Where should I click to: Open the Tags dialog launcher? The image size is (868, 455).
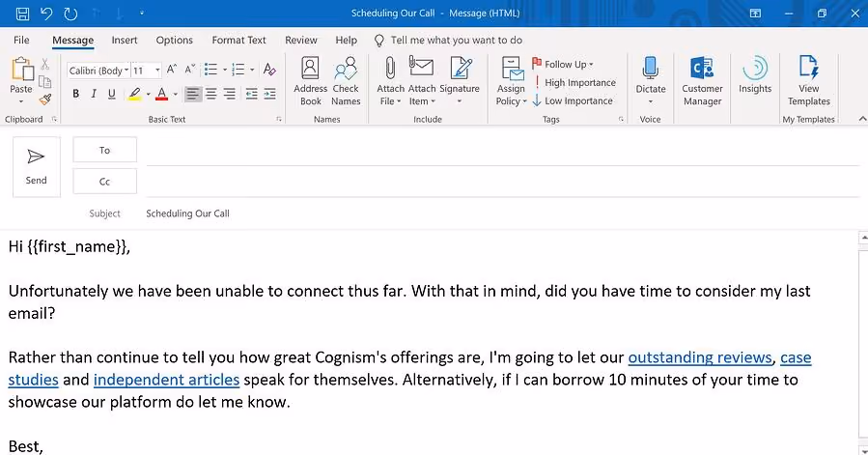(x=621, y=119)
